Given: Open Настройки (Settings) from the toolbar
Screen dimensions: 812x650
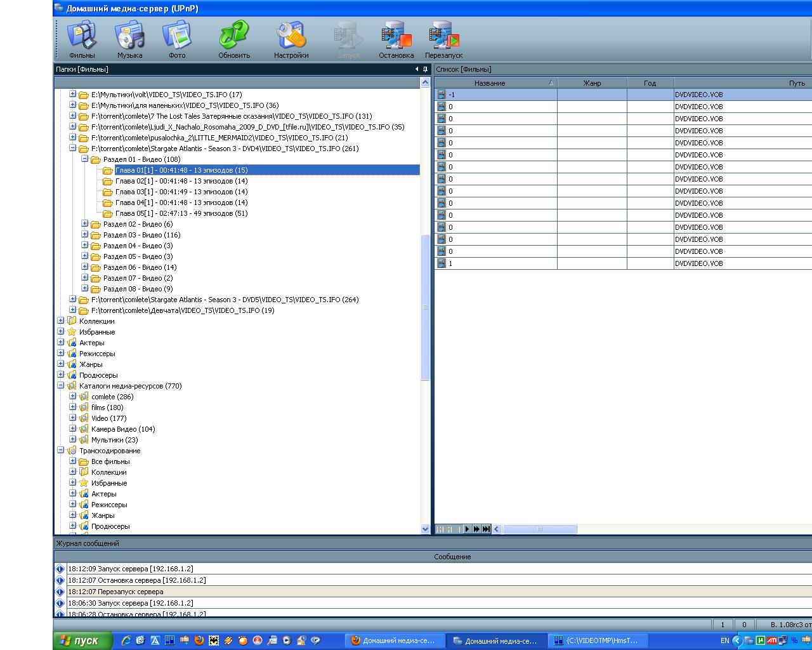Looking at the screenshot, I should [291, 39].
